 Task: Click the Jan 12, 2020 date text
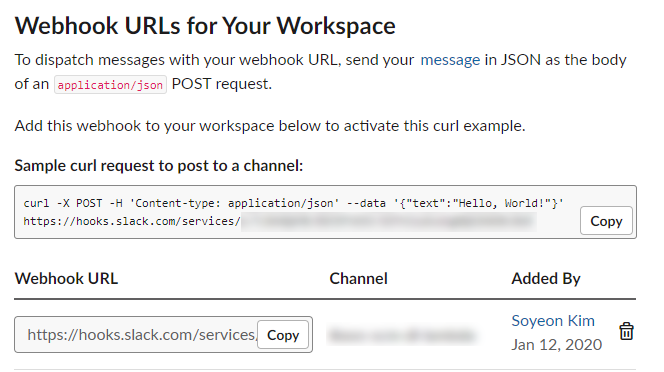pos(556,344)
